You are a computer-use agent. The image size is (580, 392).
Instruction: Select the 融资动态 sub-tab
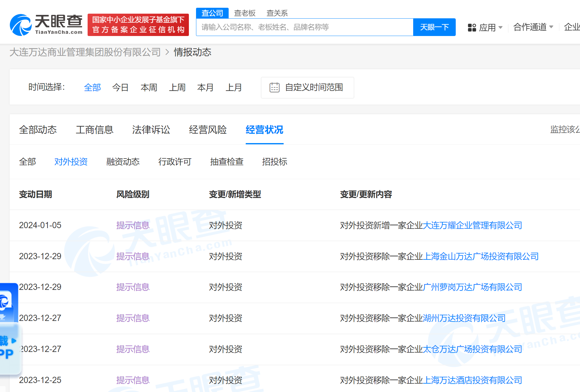point(123,162)
